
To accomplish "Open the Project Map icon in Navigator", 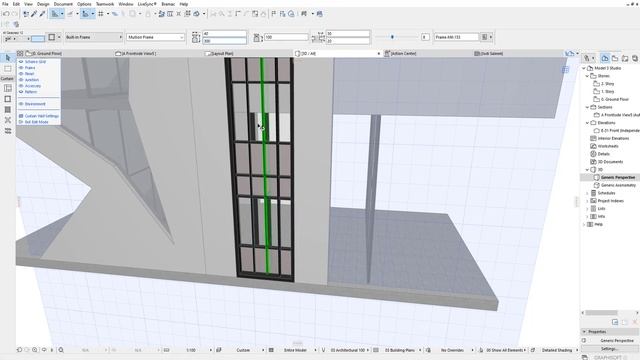I will point(605,58).
